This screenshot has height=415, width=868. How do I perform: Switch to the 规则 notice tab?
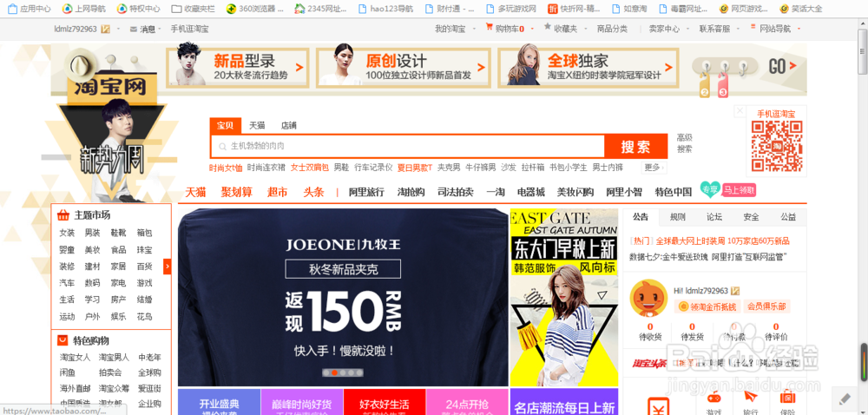click(x=678, y=217)
